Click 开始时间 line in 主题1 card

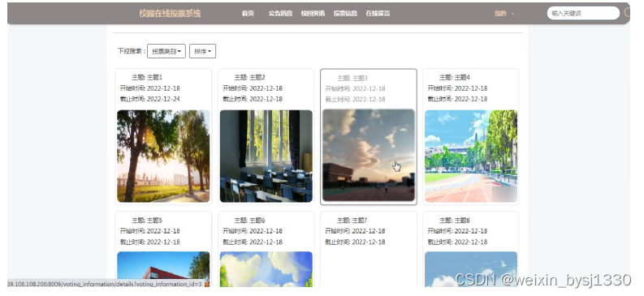(x=150, y=88)
